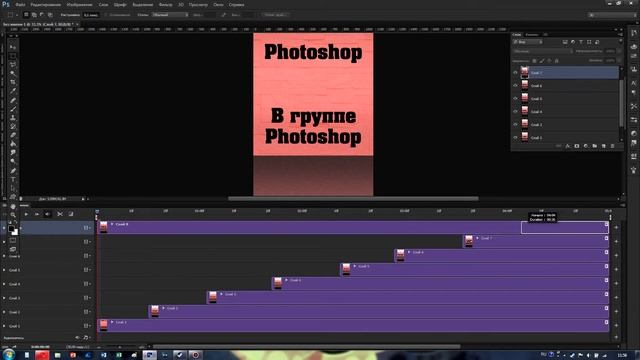This screenshot has width=640, height=360.
Task: Hide layer Слой 5 via eye icon
Action: tap(515, 99)
